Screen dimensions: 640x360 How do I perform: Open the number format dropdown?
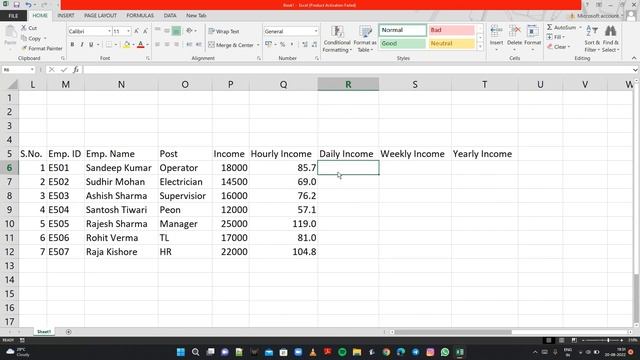point(316,31)
